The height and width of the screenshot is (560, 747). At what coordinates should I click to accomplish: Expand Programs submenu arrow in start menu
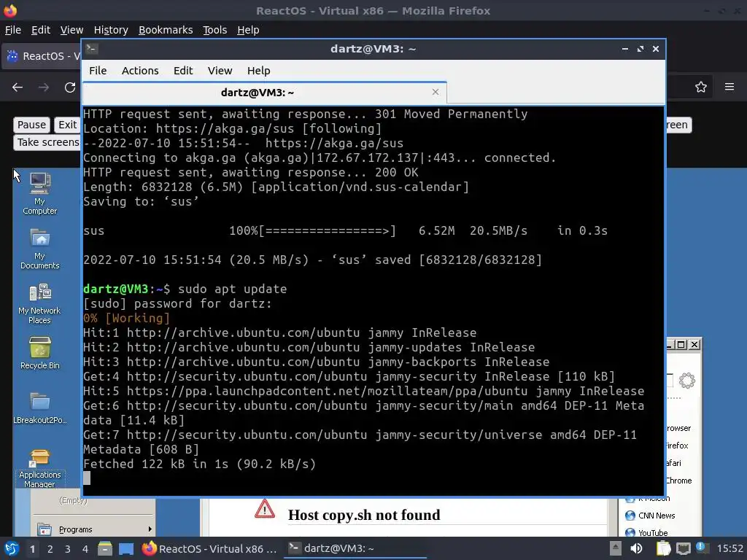click(x=150, y=529)
